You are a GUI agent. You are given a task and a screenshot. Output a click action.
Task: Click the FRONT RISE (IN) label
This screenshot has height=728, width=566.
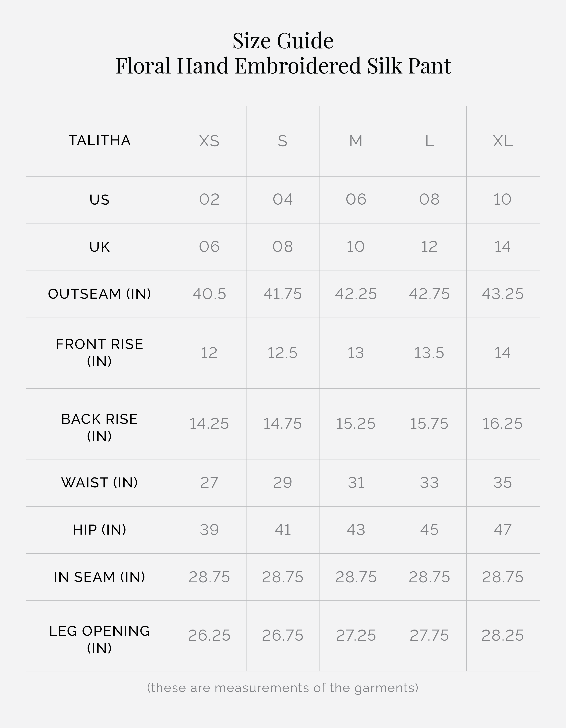[x=99, y=353]
